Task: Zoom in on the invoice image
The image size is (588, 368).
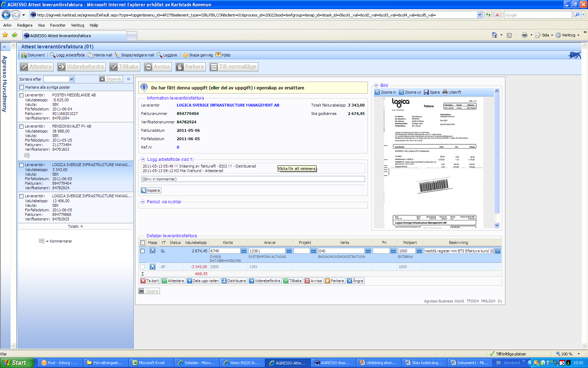Action: (385, 92)
